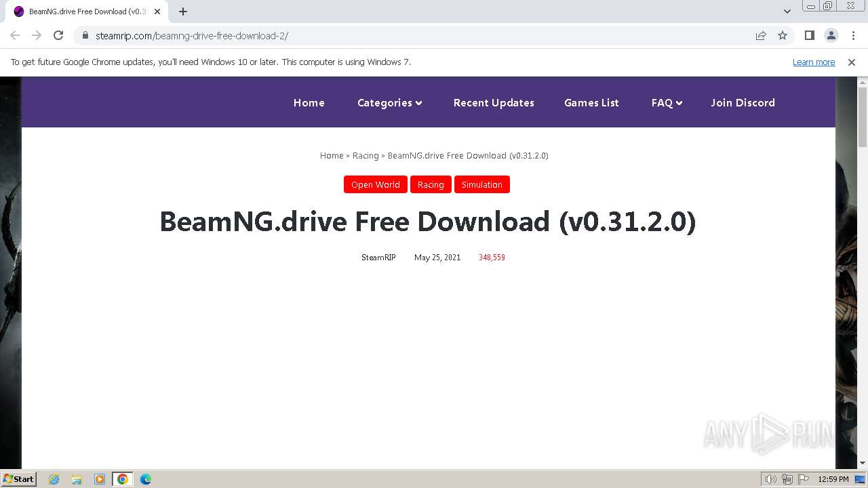Screen dimensions: 868x488
Task: Click the 348,559 view count
Action: tap(492, 258)
